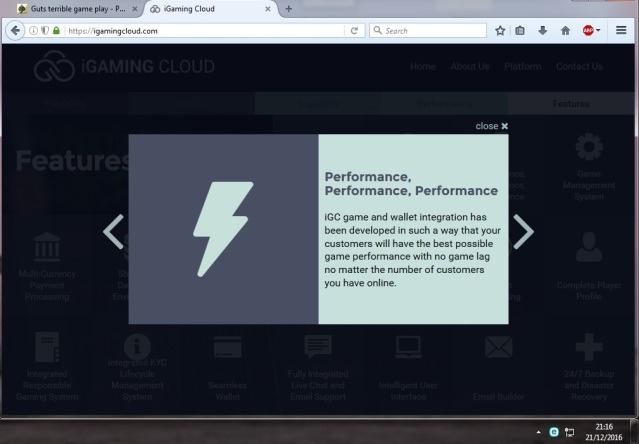Open the Contact Us navigation link
Screen dimensions: 639x444
point(579,66)
